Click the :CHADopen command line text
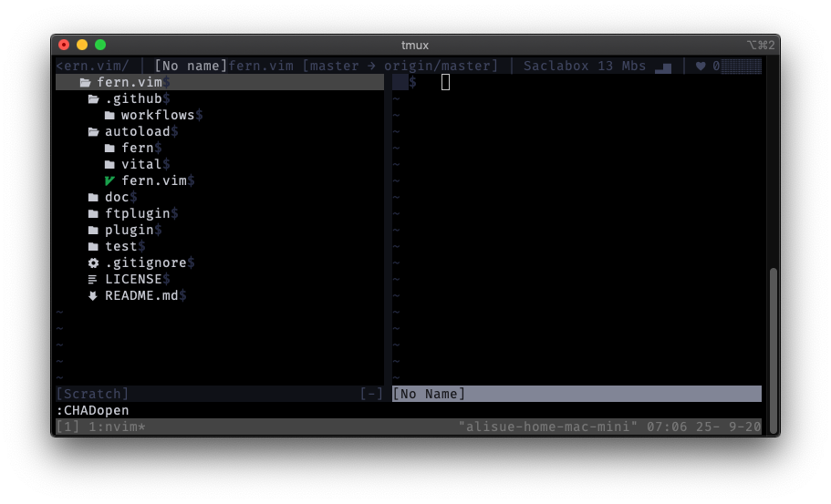Screen dimensions: 831x504 point(92,410)
